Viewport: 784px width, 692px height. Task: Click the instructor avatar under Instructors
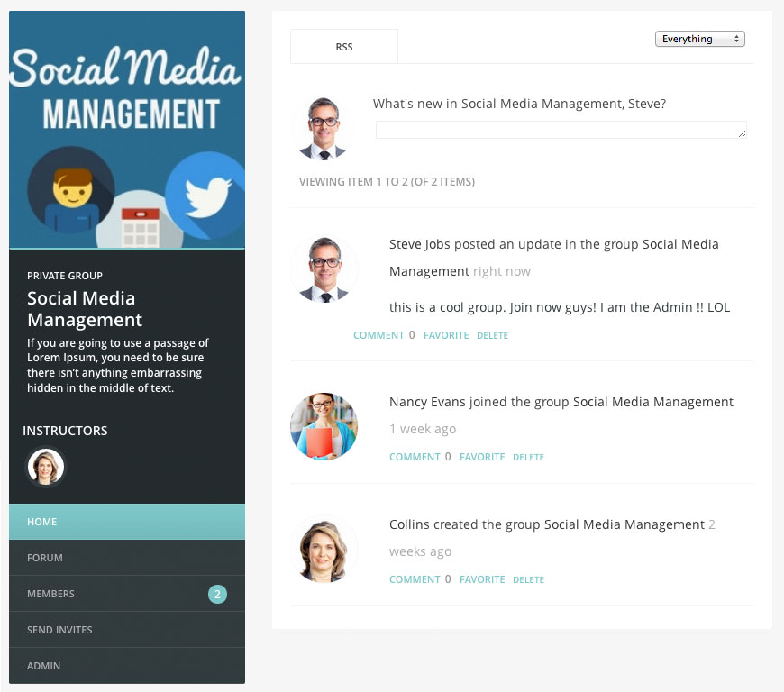(x=46, y=467)
